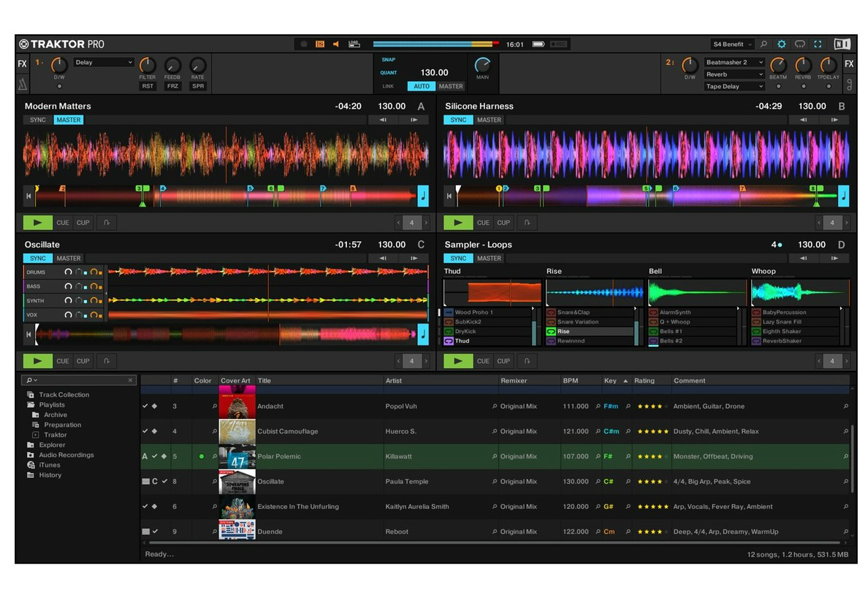The width and height of the screenshot is (868, 590).
Task: Click the blue note icon on Deck B
Action: [844, 196]
